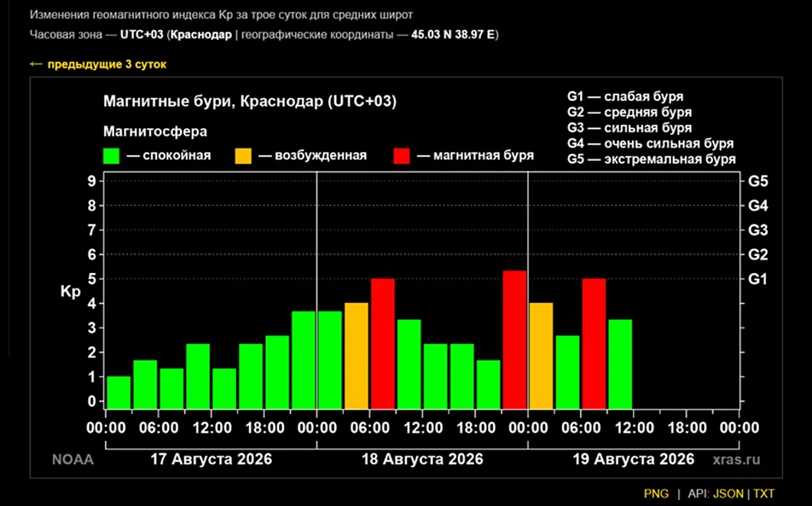Open the TXT API link
Viewport: 812px width, 506px height.
tap(764, 494)
